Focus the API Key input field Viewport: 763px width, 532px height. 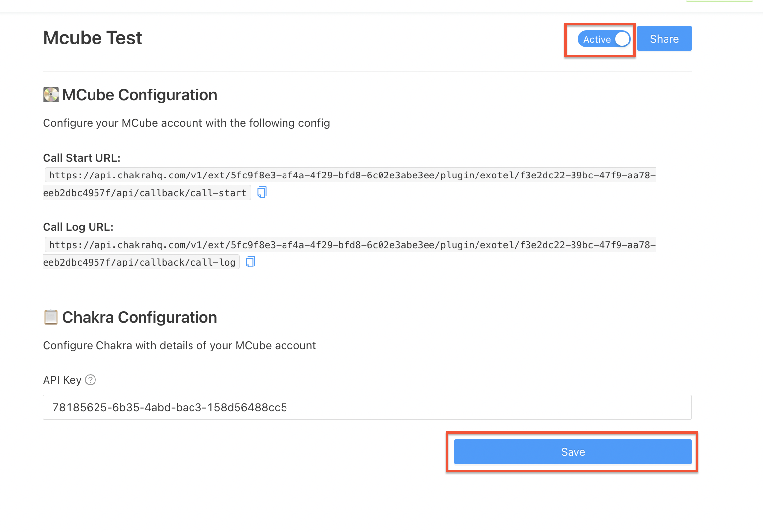(366, 407)
